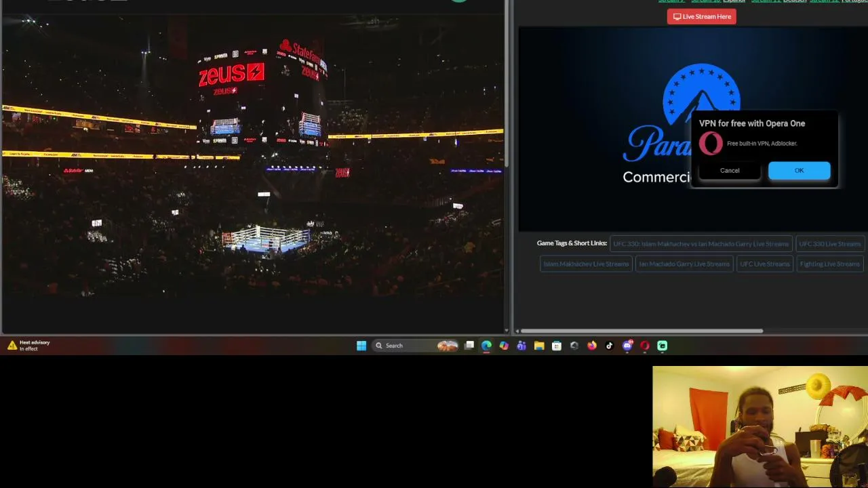Click the Paramount+ commercial video player
Image resolution: width=868 pixels, height=488 pixels.
[x=693, y=129]
